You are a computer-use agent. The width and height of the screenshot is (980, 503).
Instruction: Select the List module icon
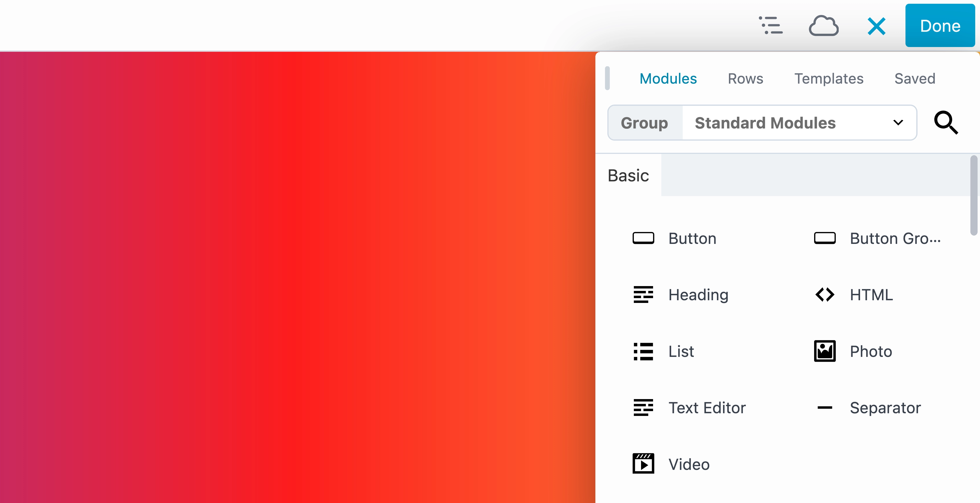point(643,351)
